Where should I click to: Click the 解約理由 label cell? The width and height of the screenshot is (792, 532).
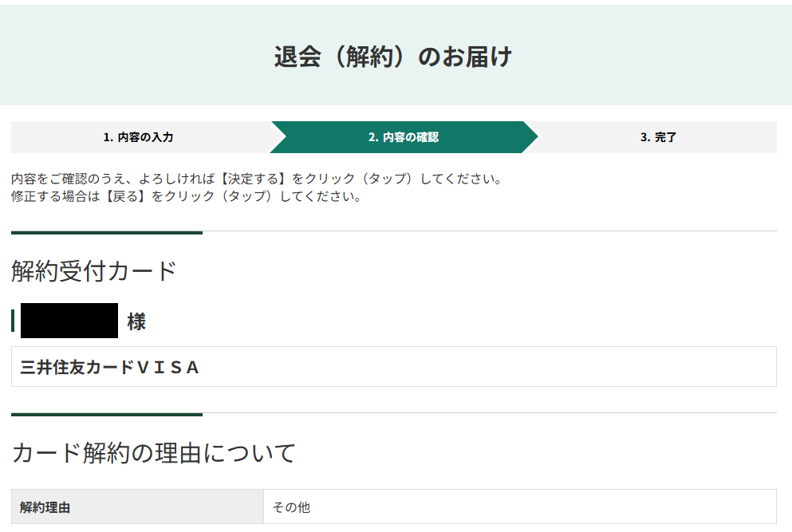pyautogui.click(x=137, y=506)
